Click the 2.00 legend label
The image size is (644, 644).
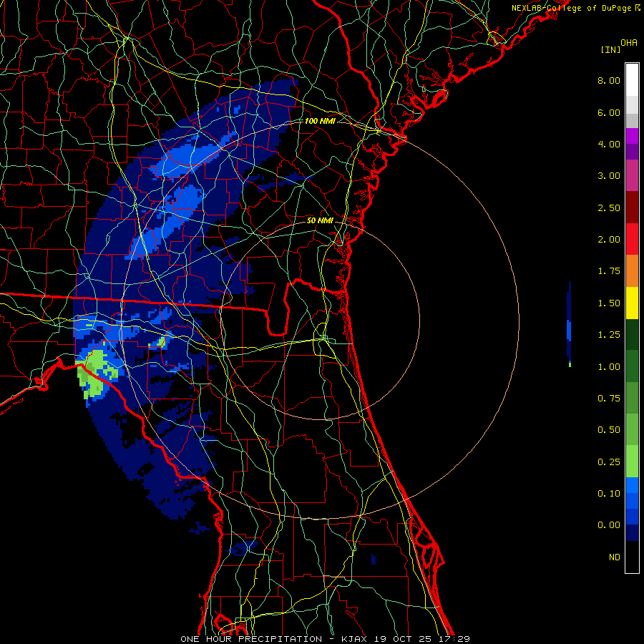click(x=609, y=240)
